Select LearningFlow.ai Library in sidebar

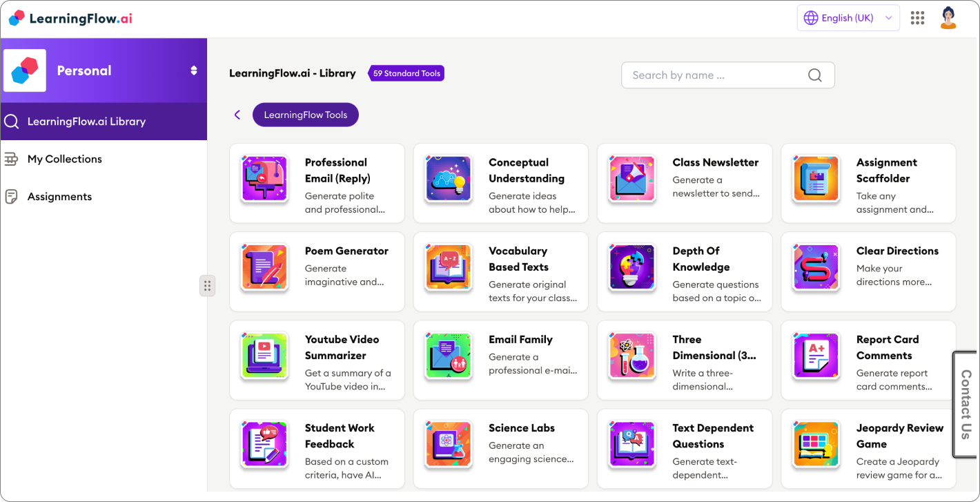coord(104,122)
